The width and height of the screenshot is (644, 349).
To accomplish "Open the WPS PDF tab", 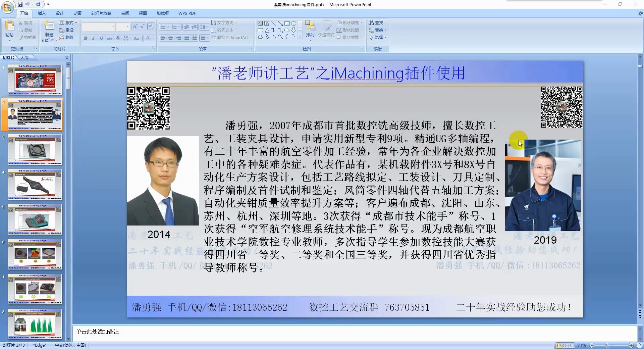I will [187, 13].
